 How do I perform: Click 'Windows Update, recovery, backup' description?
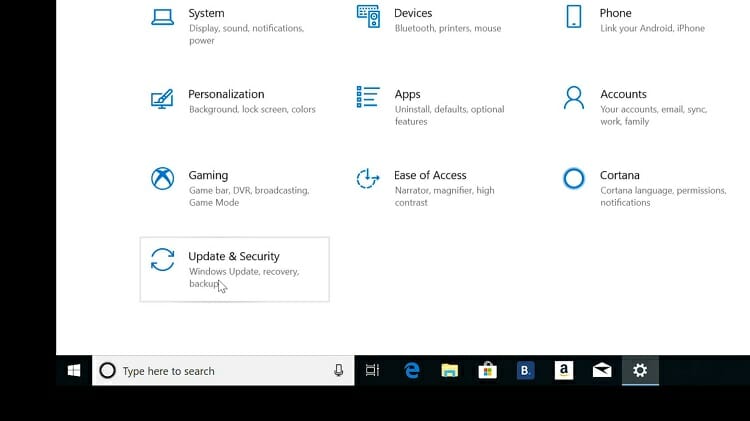coord(244,277)
